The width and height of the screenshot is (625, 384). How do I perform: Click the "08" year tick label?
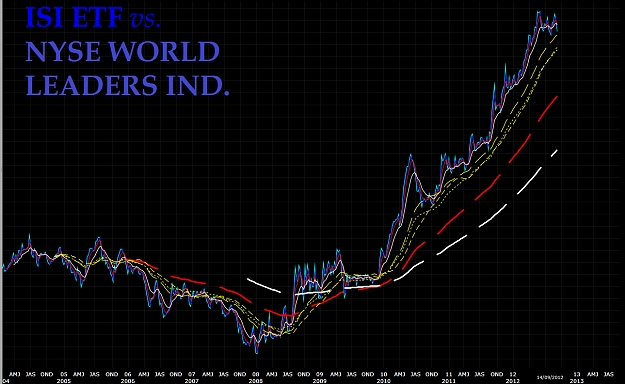pos(256,374)
